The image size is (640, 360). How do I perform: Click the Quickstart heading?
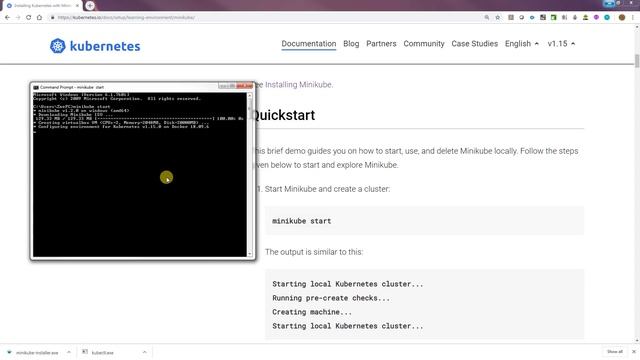pos(284,115)
